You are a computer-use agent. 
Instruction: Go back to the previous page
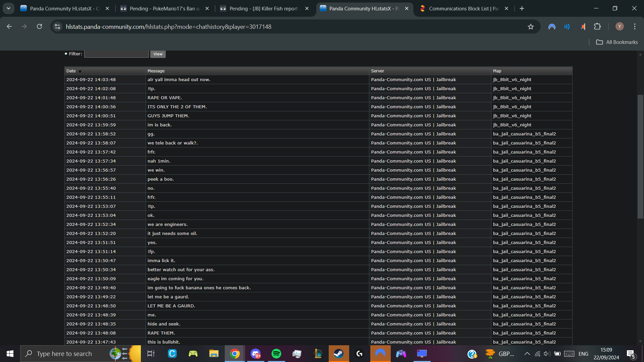click(9, 26)
